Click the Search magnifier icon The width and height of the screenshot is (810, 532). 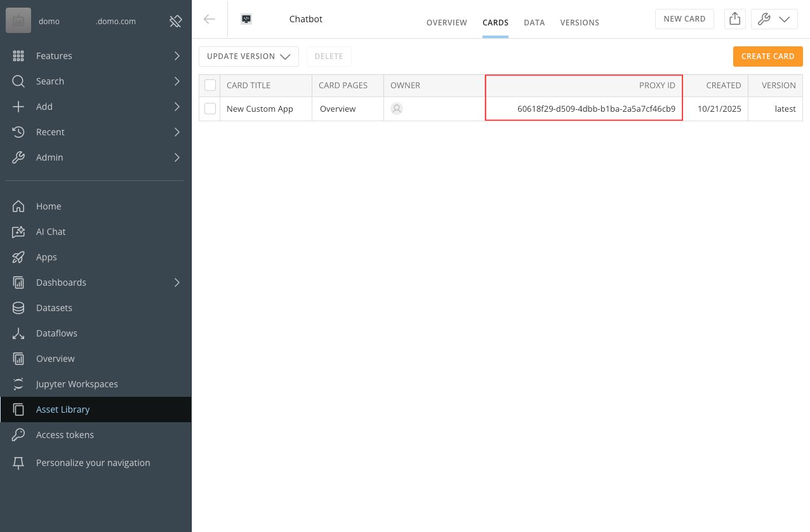[x=18, y=81]
